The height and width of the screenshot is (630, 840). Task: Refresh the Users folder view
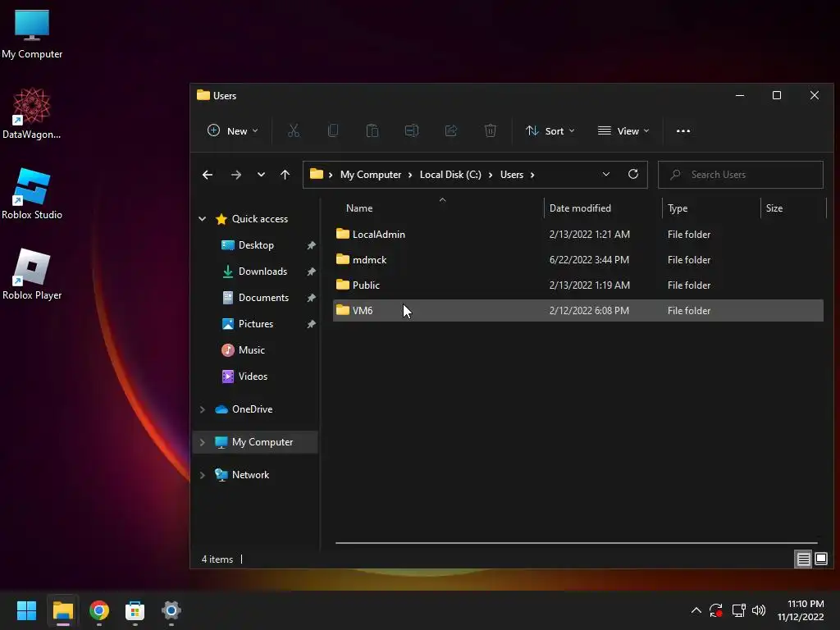[x=633, y=174]
